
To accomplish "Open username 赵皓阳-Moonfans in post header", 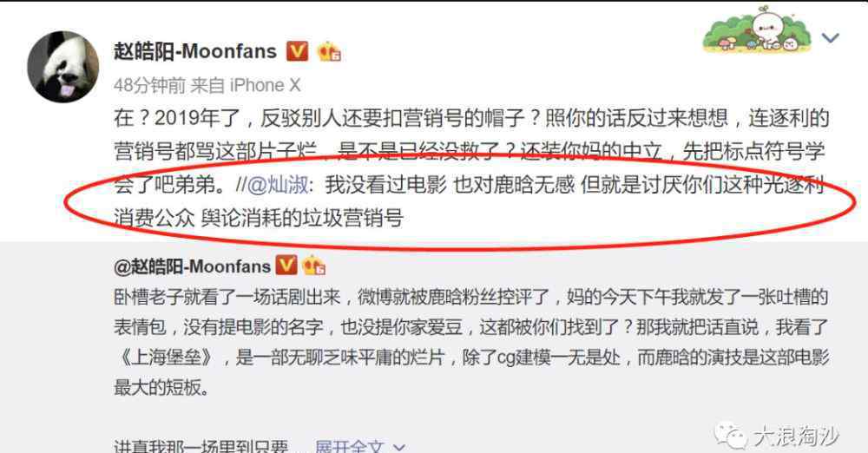I will 195,51.
